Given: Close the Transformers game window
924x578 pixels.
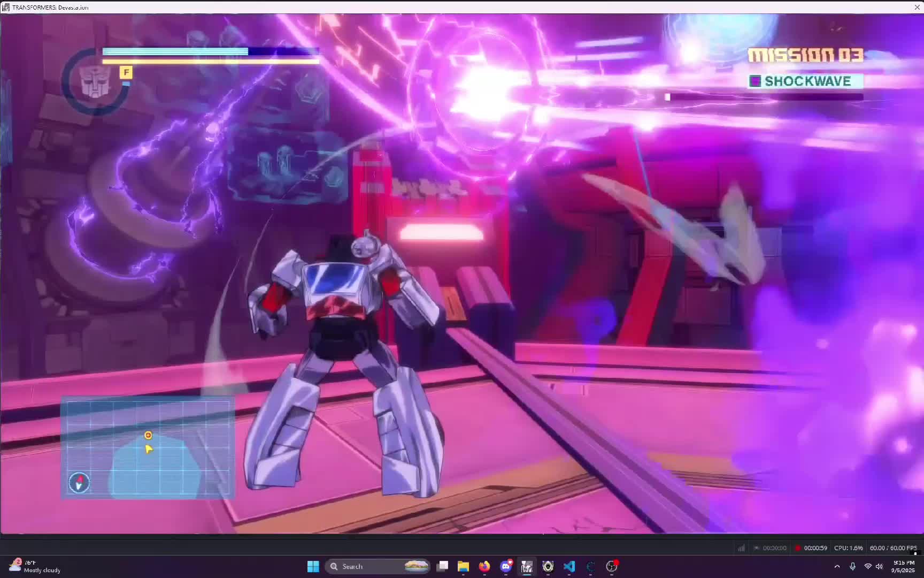Looking at the screenshot, I should pos(917,7).
